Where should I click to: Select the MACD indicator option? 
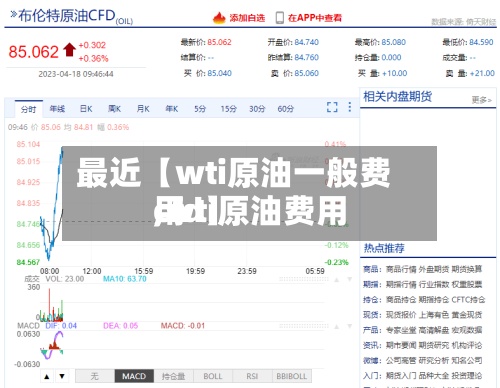click(134, 376)
